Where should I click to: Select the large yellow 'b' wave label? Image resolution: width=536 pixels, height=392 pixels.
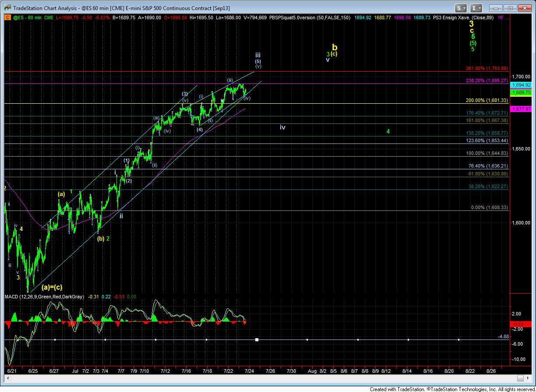coord(335,46)
